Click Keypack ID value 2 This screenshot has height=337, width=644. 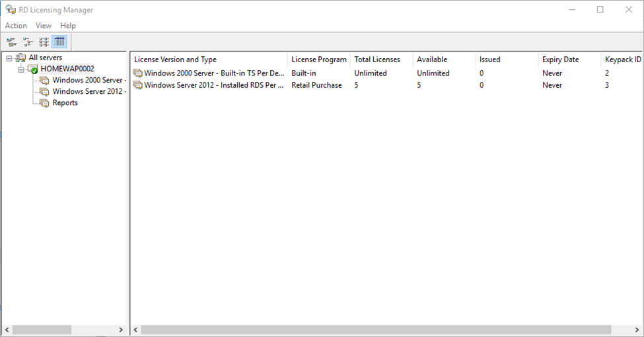click(x=606, y=73)
